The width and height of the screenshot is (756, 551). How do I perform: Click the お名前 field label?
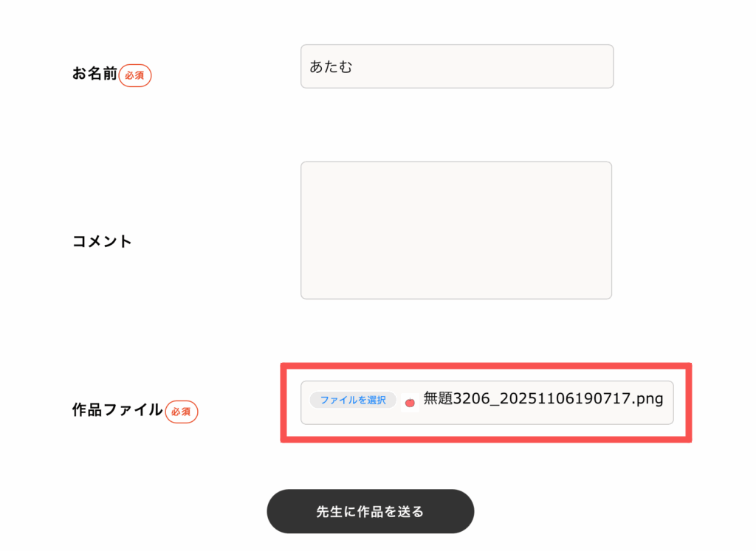tap(94, 74)
